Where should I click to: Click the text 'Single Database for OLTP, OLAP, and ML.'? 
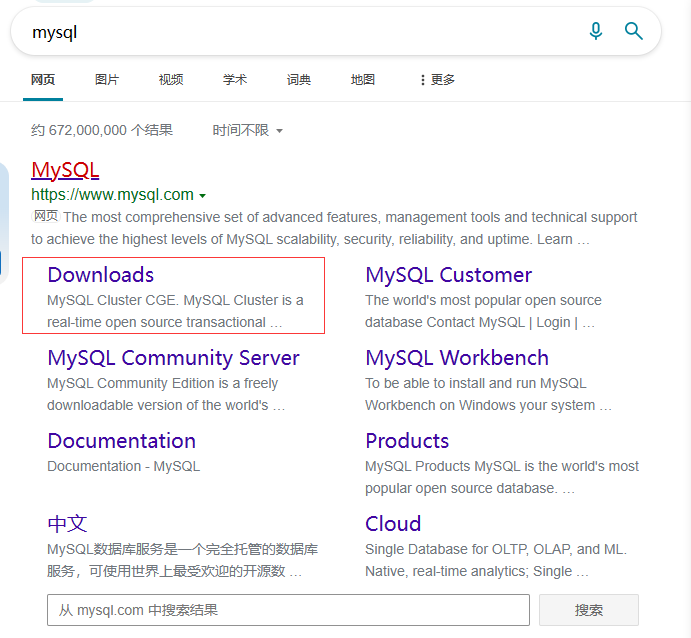pos(496,549)
